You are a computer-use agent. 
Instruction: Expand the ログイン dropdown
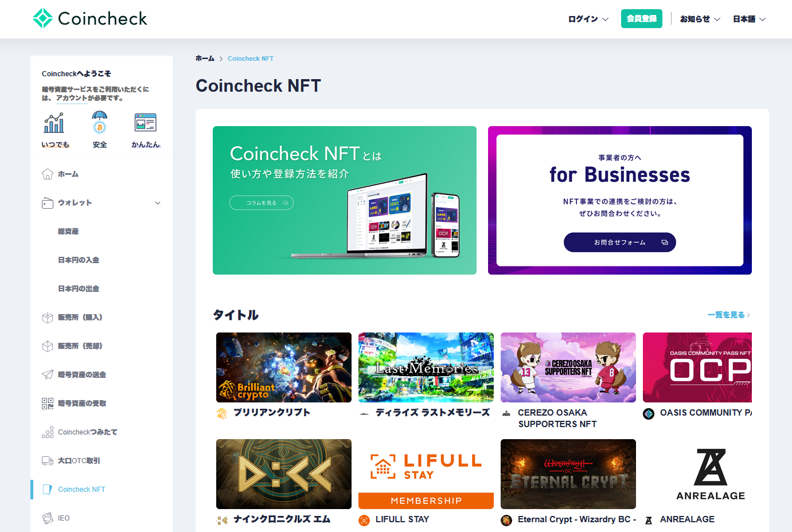tap(588, 19)
